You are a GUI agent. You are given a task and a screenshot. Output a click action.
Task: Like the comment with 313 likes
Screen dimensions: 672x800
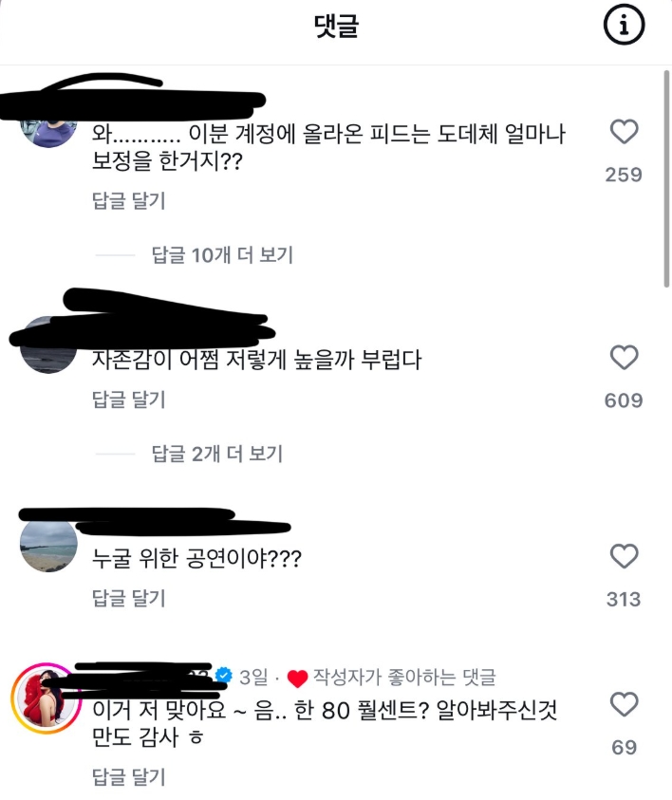point(624,555)
